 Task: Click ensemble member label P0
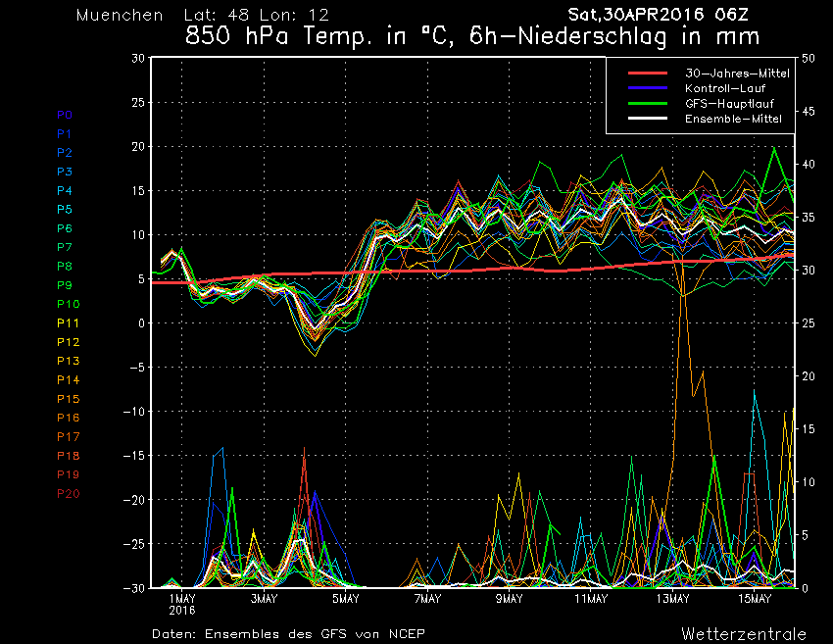click(65, 115)
